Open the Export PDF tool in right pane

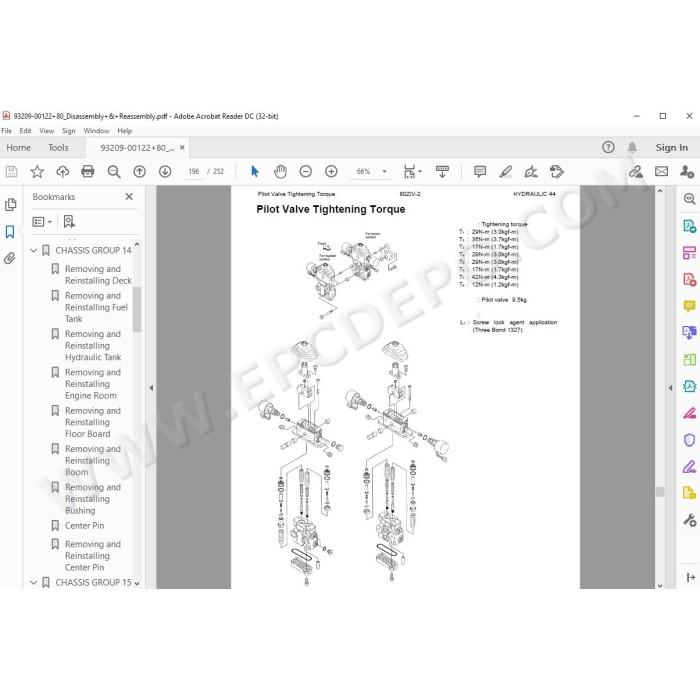point(690,225)
